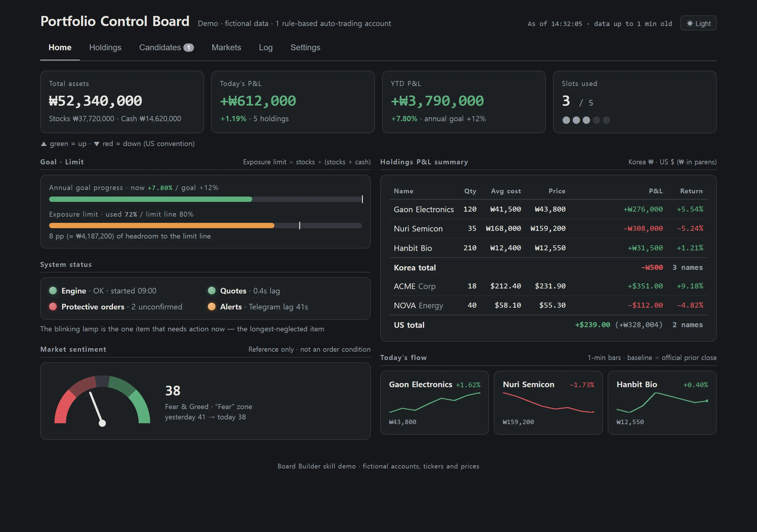
Task: Click the Name column header
Action: pos(403,191)
